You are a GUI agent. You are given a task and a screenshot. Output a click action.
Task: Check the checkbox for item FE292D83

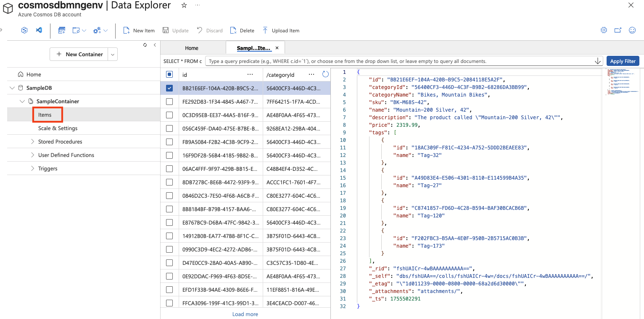(x=170, y=101)
